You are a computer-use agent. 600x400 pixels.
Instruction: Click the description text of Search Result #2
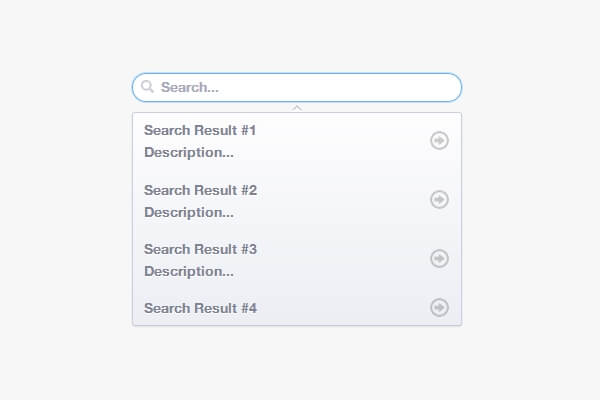tap(189, 212)
